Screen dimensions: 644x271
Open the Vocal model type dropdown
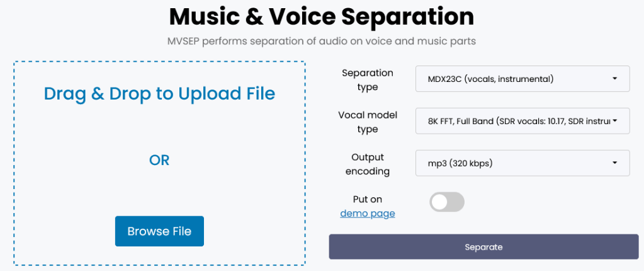(522, 121)
